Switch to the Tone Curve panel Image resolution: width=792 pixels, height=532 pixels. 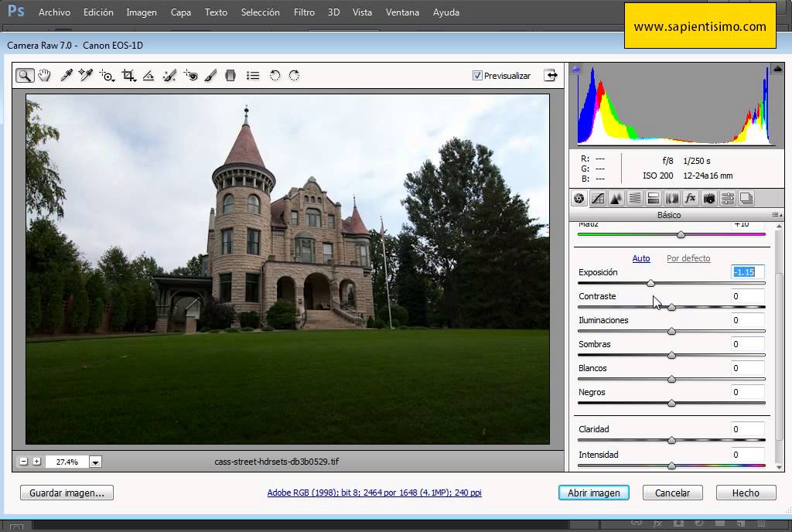pos(598,199)
